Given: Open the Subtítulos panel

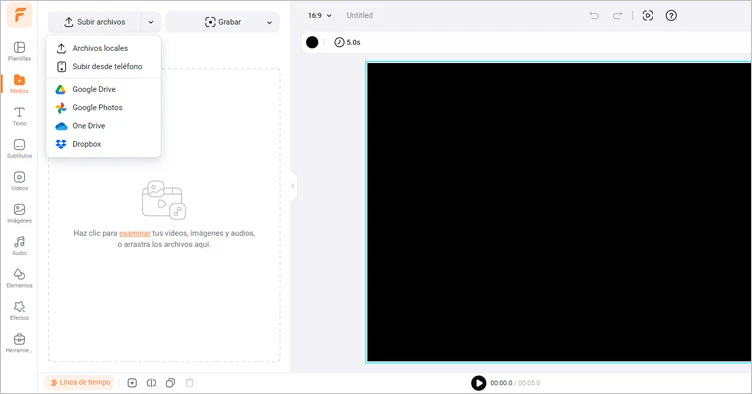Looking at the screenshot, I should (x=19, y=149).
